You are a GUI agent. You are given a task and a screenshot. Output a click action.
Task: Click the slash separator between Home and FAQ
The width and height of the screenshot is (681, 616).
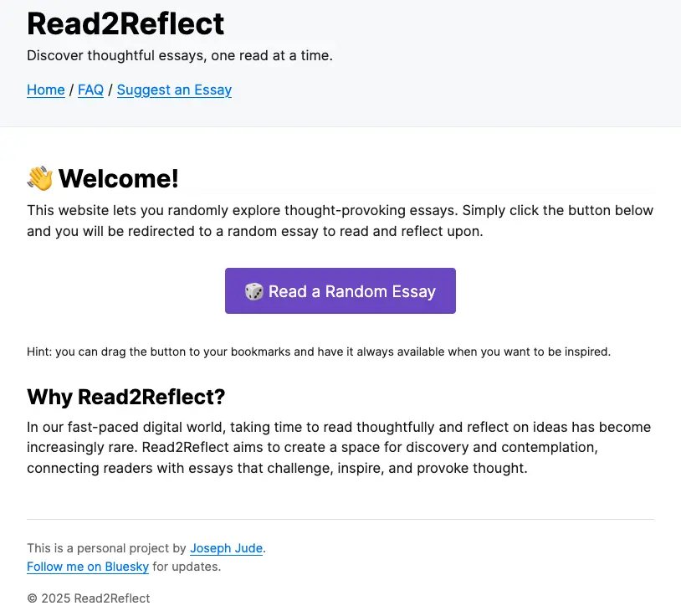tap(71, 90)
